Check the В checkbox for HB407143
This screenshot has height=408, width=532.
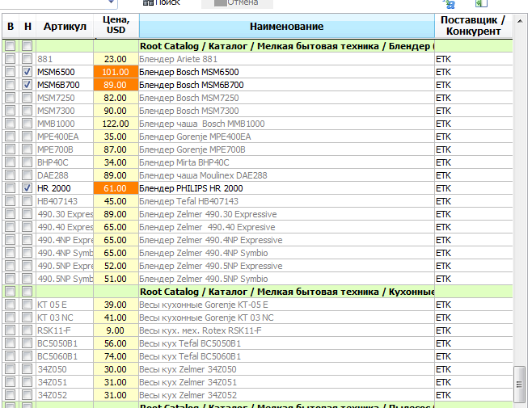11,201
